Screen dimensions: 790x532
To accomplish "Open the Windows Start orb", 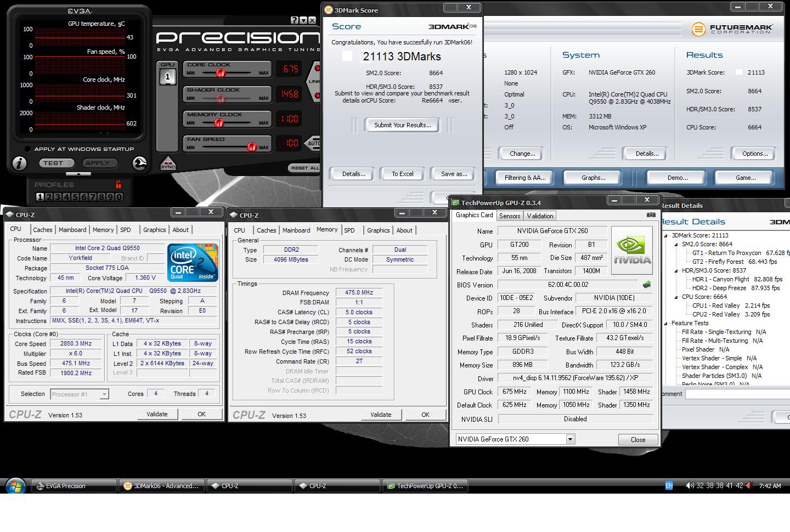I will tap(15, 486).
